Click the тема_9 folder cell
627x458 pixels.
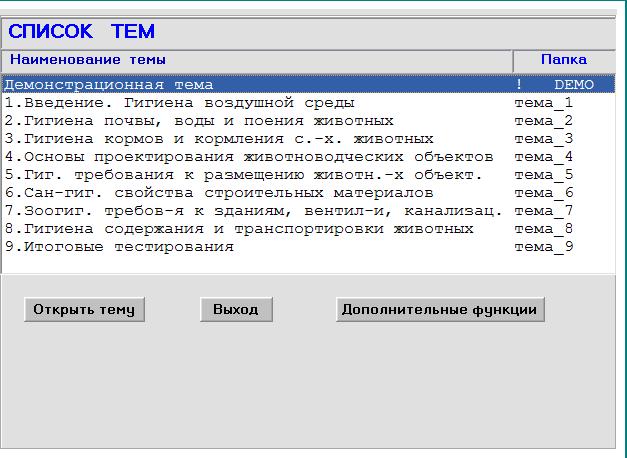point(543,247)
